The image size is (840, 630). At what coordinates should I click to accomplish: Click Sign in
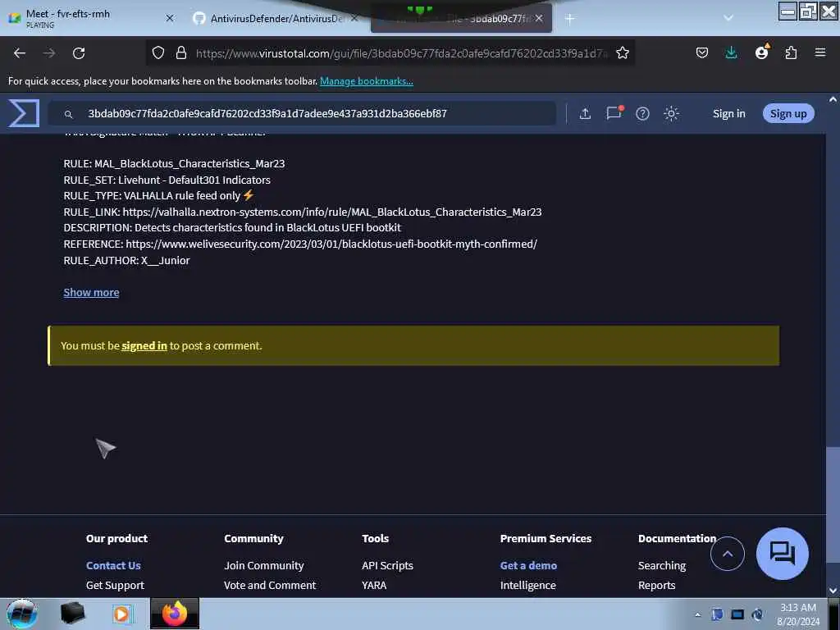(728, 113)
